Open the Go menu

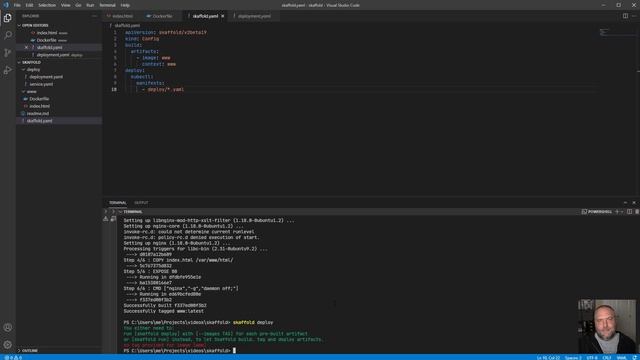click(78, 5)
